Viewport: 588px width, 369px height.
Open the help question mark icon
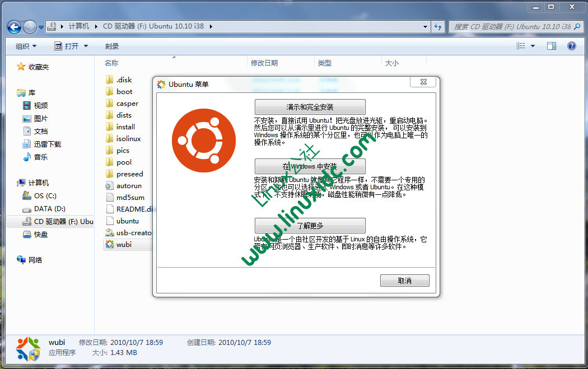(572, 46)
